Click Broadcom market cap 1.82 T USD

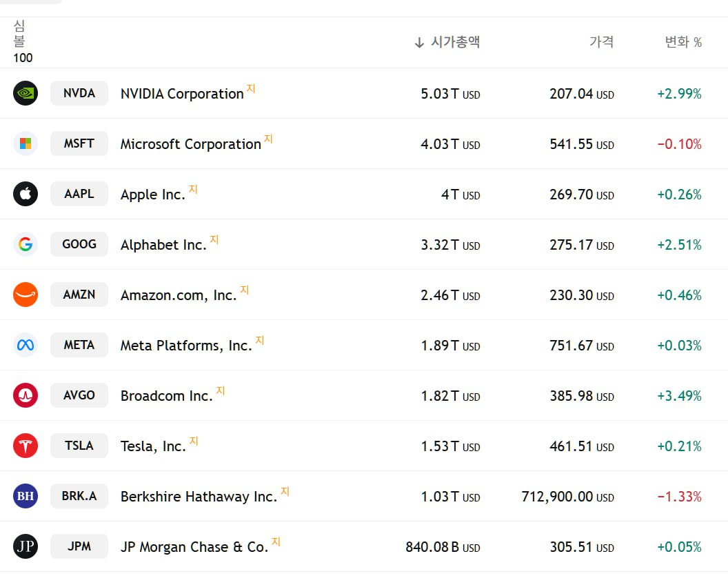coord(450,396)
